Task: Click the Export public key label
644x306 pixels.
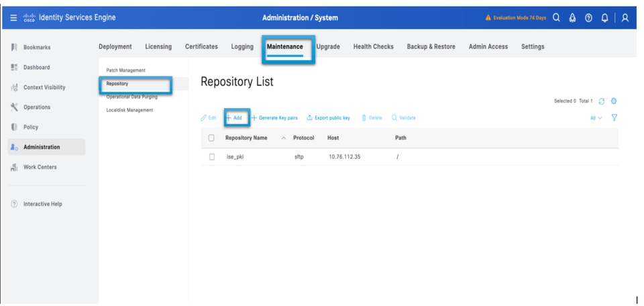Action: 332,118
